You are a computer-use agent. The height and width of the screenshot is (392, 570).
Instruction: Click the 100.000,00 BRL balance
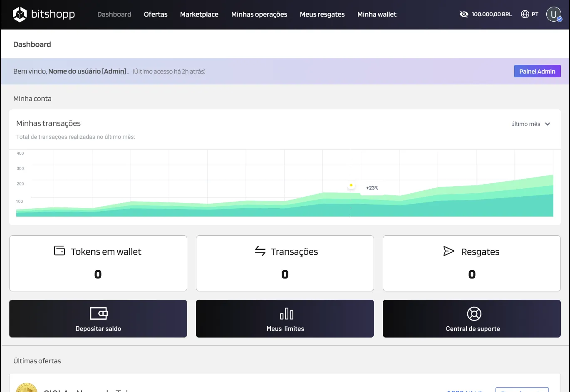(x=492, y=15)
